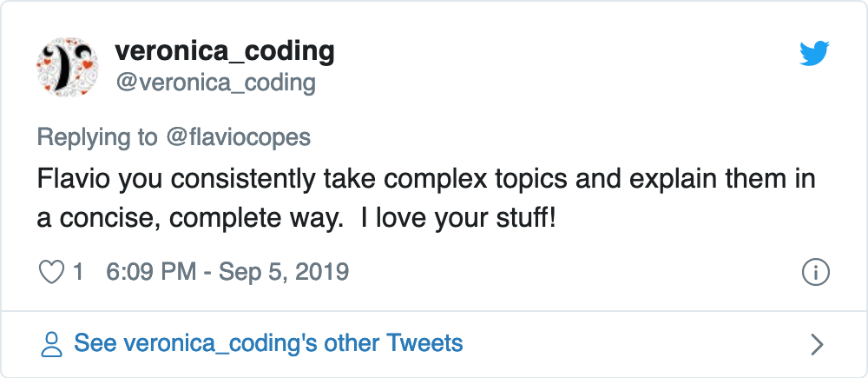The height and width of the screenshot is (378, 868).
Task: Visit the @flaviocopes mention link
Action: tap(238, 137)
